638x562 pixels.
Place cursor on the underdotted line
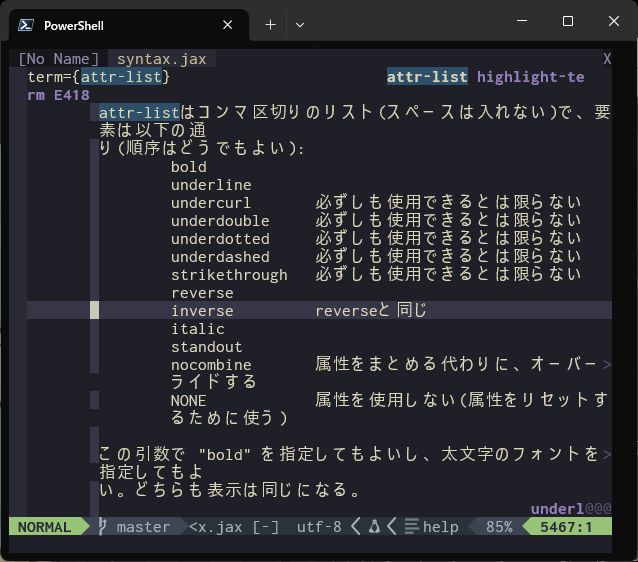click(220, 239)
